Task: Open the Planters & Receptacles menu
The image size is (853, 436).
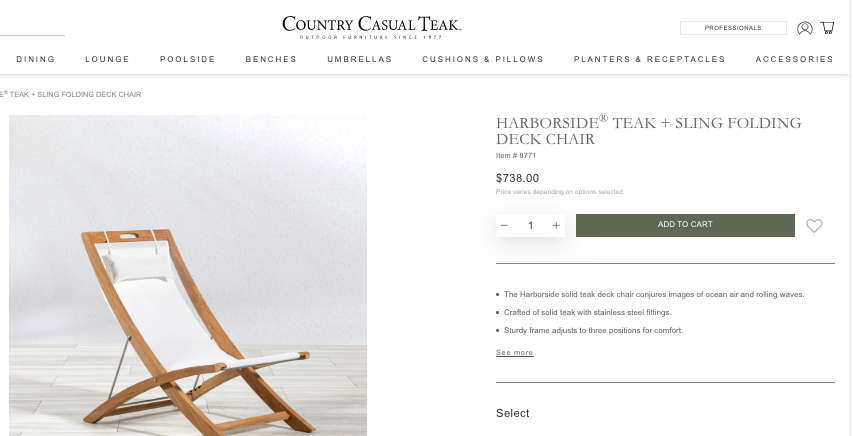Action: [x=650, y=59]
